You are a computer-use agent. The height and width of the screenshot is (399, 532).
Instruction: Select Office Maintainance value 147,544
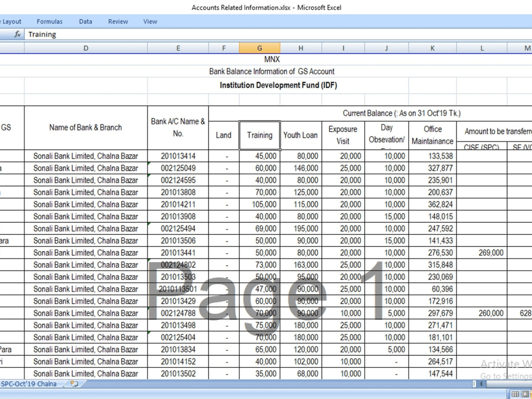tap(433, 374)
